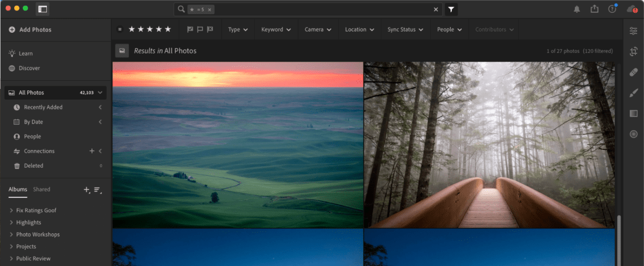Image resolution: width=644 pixels, height=266 pixels.
Task: Click the Add Photos button
Action: (x=35, y=29)
